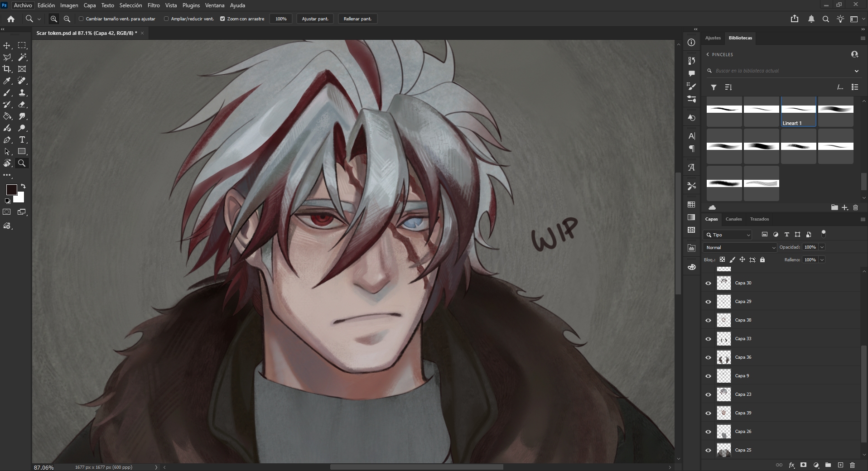Delete layer using trash icon
The image size is (868, 471).
pyautogui.click(x=852, y=465)
